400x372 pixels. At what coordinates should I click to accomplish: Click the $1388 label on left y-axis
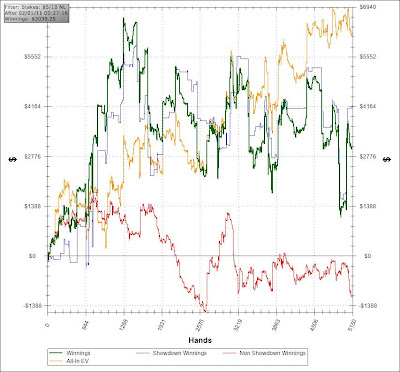tap(31, 206)
